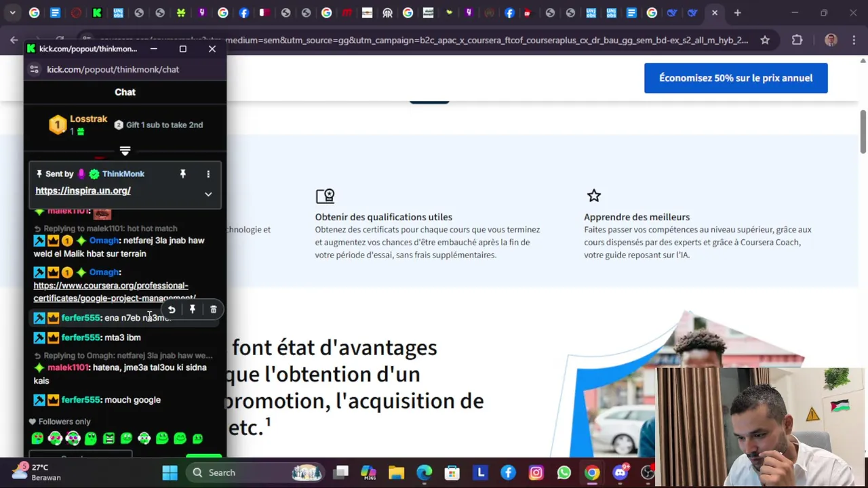This screenshot has height=488, width=868.
Task: Launch Microsoft 365 from taskbar
Action: [368, 472]
